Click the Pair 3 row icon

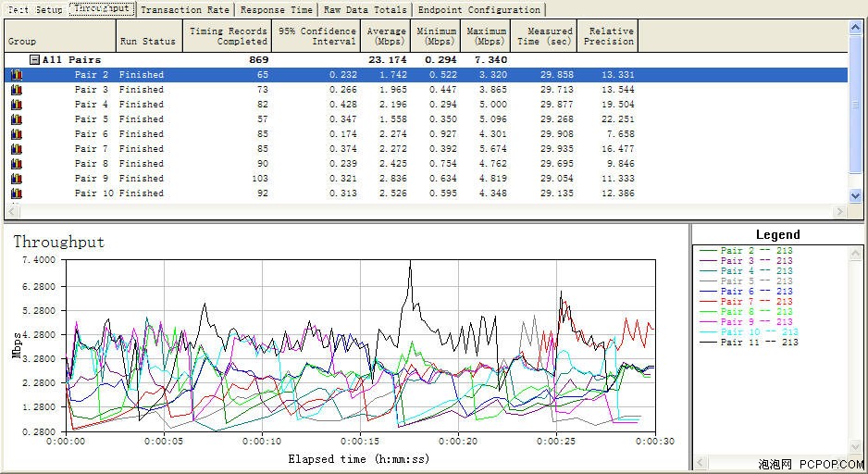pyautogui.click(x=16, y=90)
